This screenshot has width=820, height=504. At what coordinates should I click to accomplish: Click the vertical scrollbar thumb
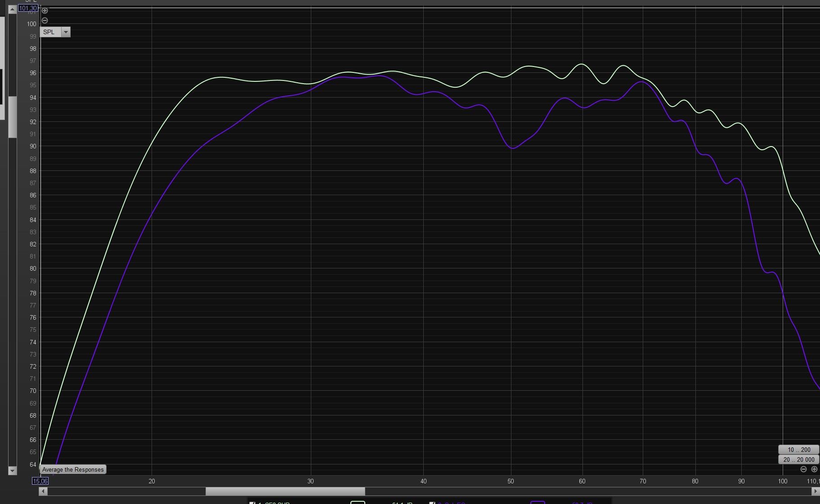coord(13,116)
